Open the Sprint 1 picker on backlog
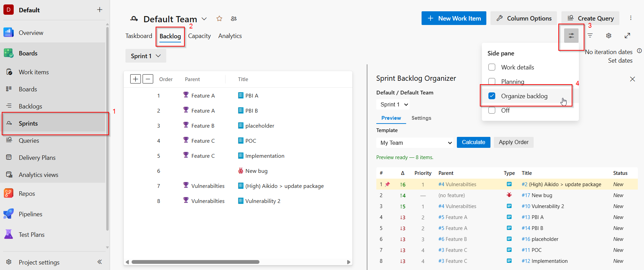The image size is (644, 270). tap(146, 56)
